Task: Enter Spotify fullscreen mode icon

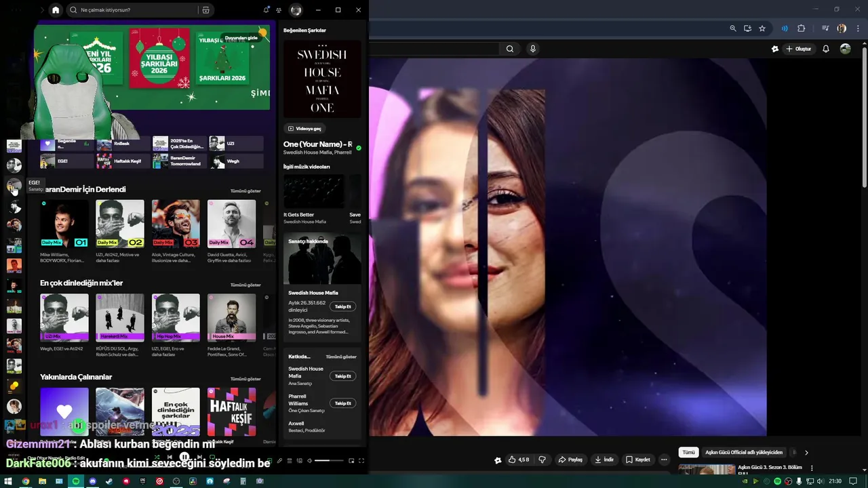Action: [361, 461]
